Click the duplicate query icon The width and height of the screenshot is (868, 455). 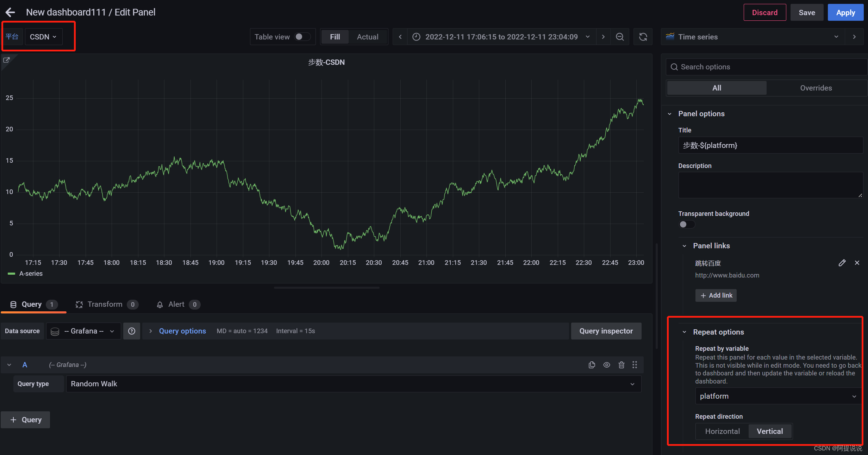pos(591,365)
